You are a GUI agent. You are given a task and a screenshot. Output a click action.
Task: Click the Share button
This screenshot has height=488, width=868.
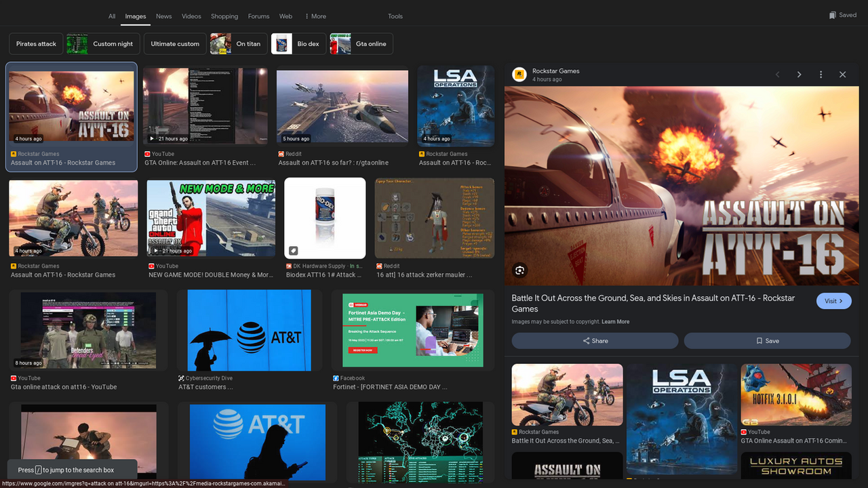[x=595, y=341]
